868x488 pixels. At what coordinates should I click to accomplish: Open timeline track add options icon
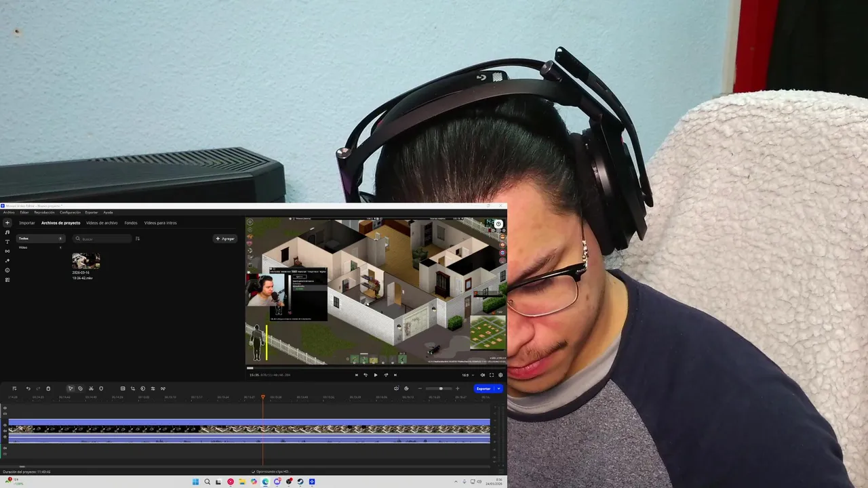[x=14, y=388]
